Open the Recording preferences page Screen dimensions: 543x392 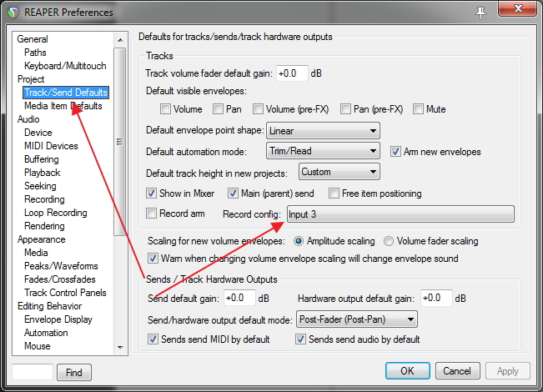[x=44, y=199]
